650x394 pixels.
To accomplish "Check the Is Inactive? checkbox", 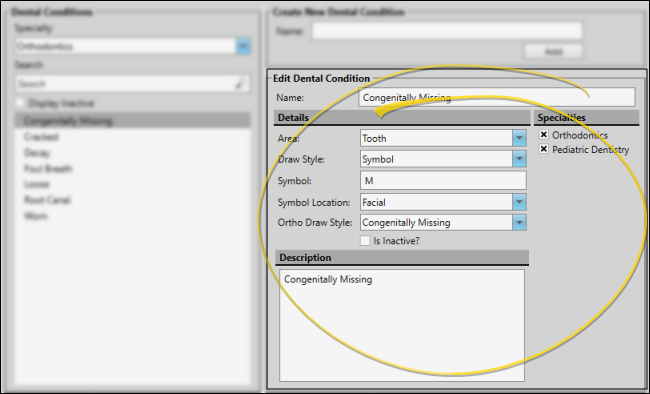I will pos(365,241).
